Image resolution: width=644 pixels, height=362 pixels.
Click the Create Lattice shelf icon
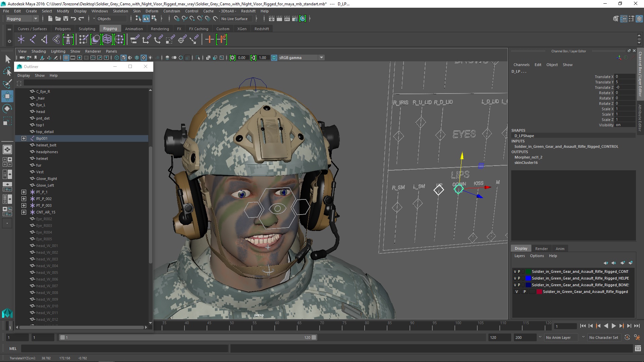click(107, 40)
